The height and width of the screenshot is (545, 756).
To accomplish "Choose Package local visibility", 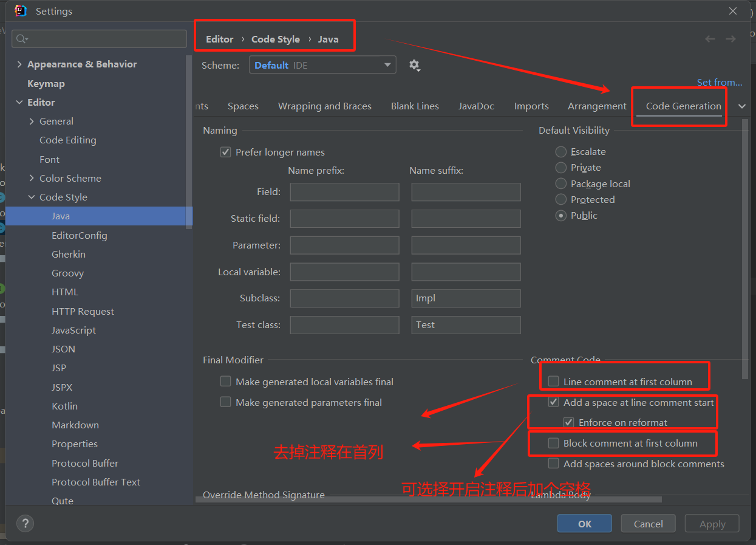I will click(561, 183).
